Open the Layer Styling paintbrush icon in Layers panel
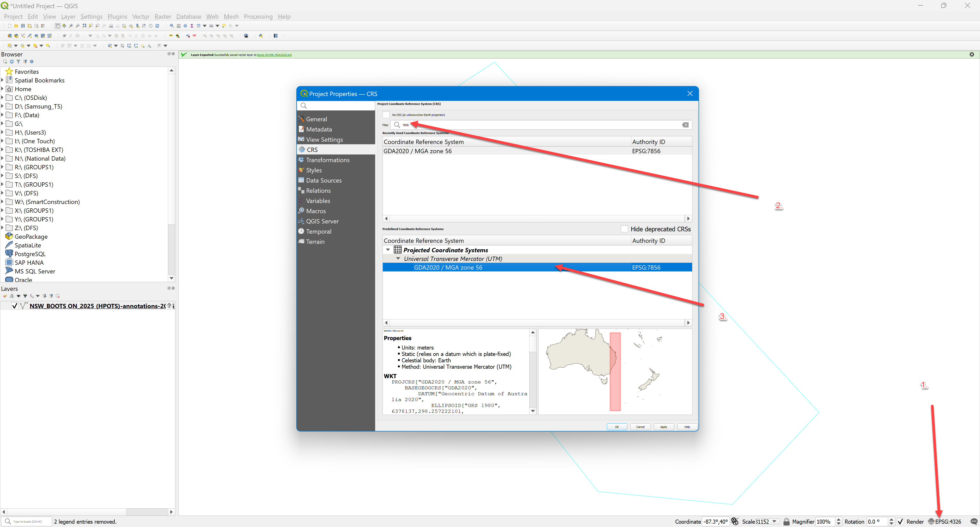The height and width of the screenshot is (527, 980). pos(5,296)
